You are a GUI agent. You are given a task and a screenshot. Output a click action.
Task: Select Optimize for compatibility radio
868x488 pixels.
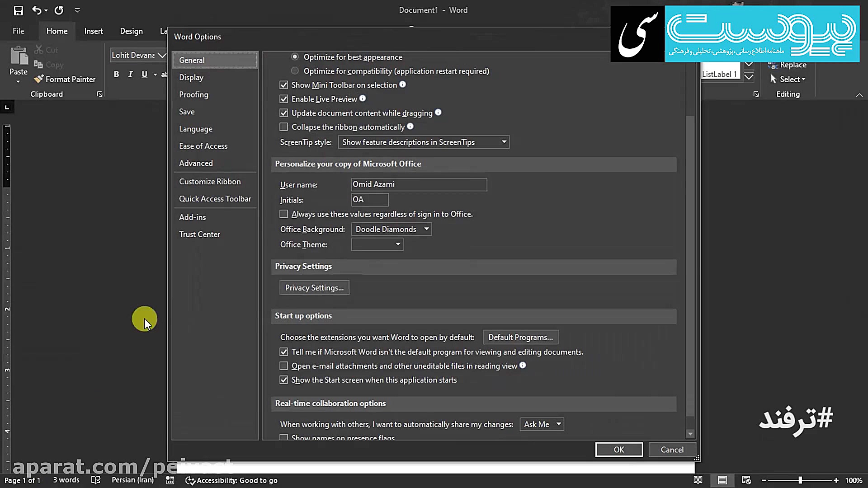click(295, 71)
